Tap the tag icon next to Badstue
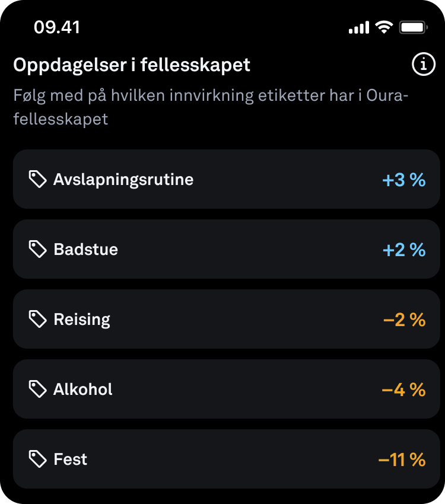 pos(37,249)
